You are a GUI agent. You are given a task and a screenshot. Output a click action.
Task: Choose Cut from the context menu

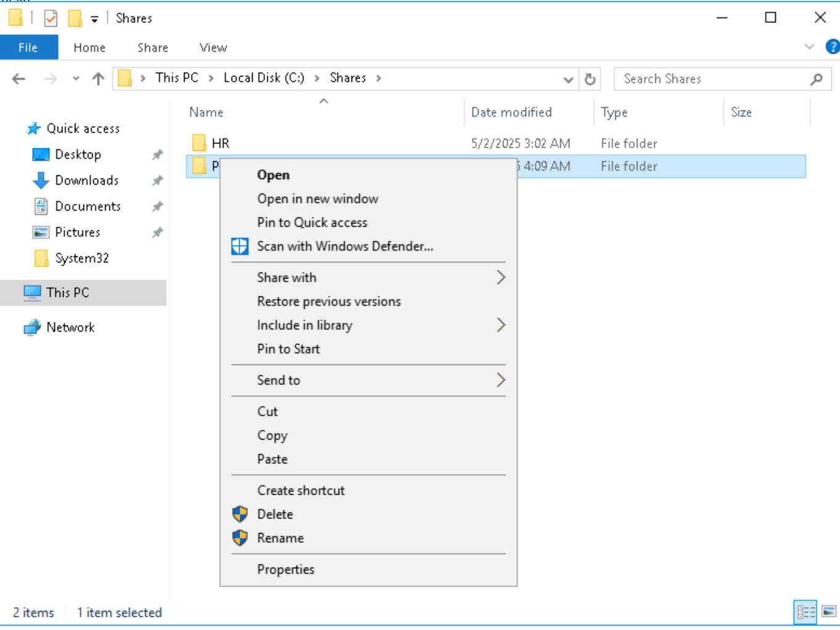point(368,411)
